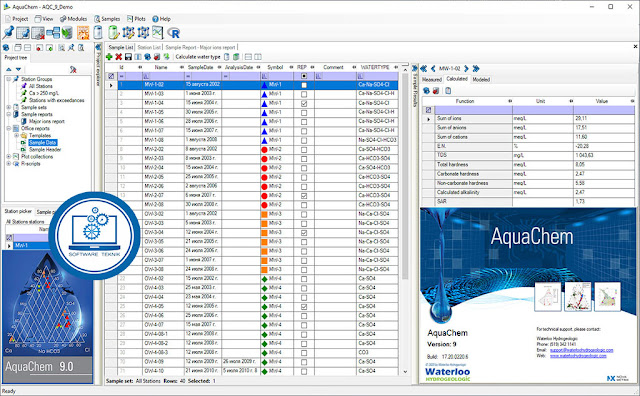Click the orange plot template icon
640x396 pixels.
tap(83, 33)
